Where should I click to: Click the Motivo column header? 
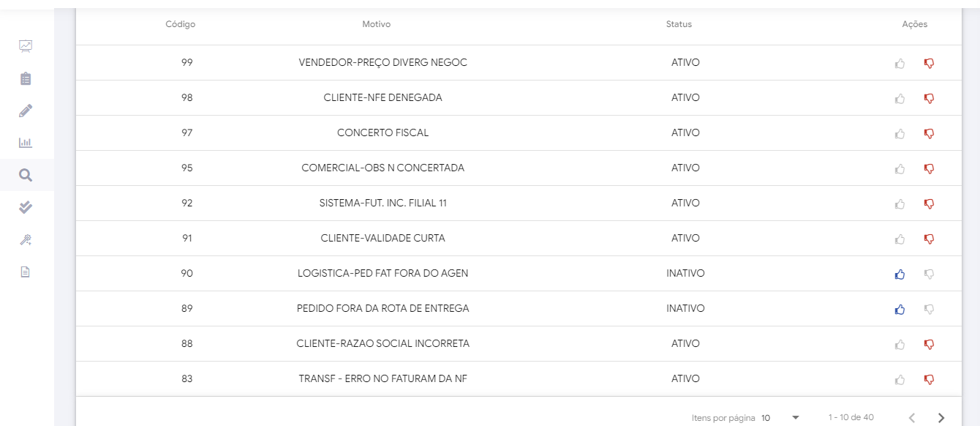[x=377, y=24]
